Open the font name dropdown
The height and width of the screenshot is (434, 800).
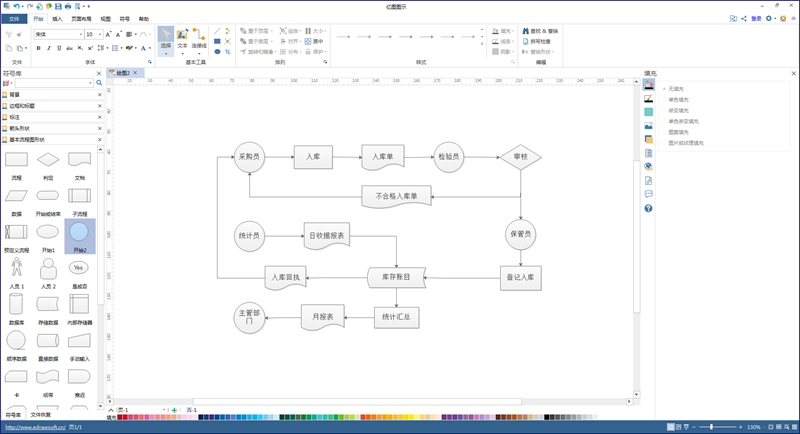(x=81, y=34)
